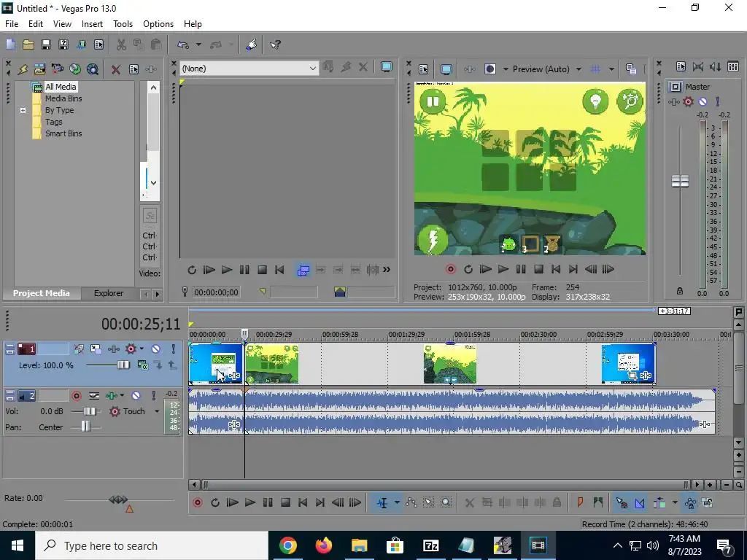Image resolution: width=747 pixels, height=560 pixels.
Task: Expand the By Type media folder
Action: [23, 111]
